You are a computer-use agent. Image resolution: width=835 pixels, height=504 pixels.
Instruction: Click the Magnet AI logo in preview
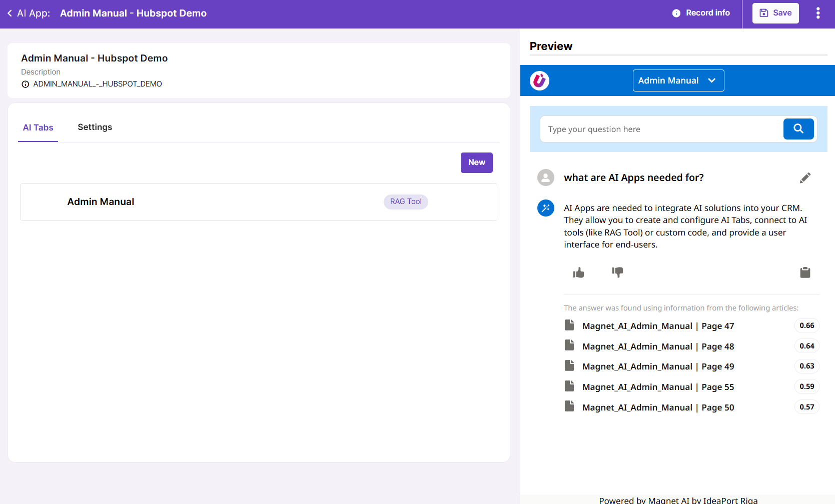point(539,80)
